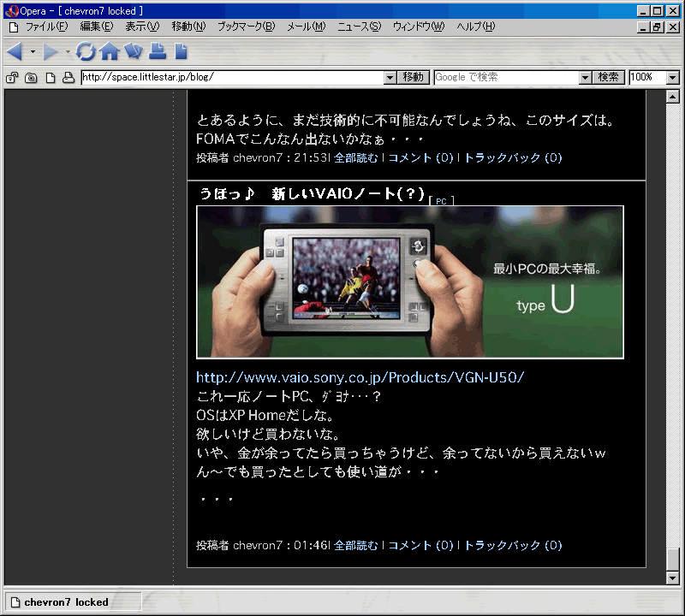Open the PC category link beside VAIO title

[x=441, y=201]
